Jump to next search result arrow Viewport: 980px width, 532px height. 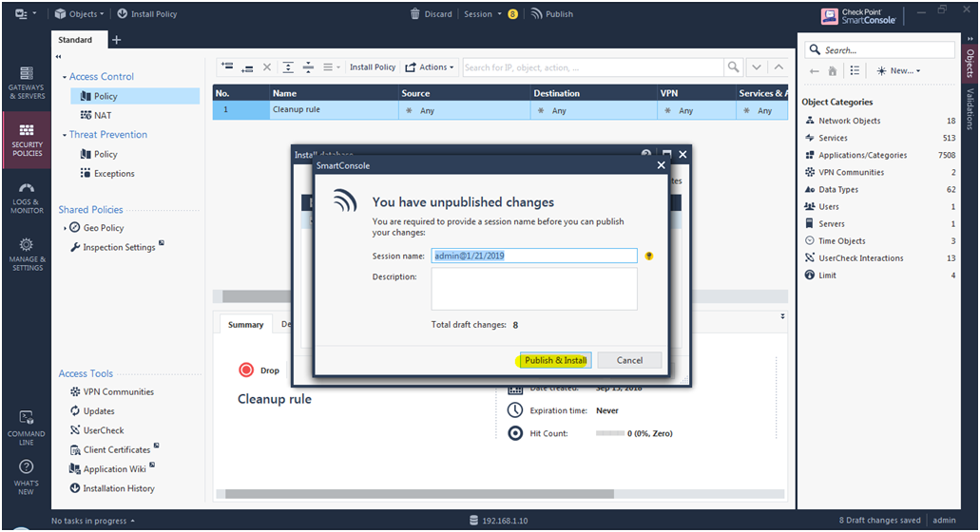[x=757, y=66]
